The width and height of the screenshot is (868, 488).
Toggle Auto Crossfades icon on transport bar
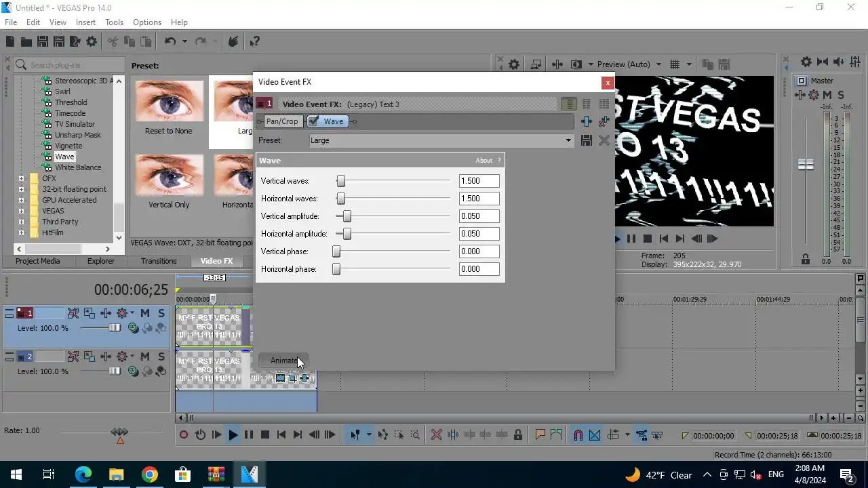595,435
